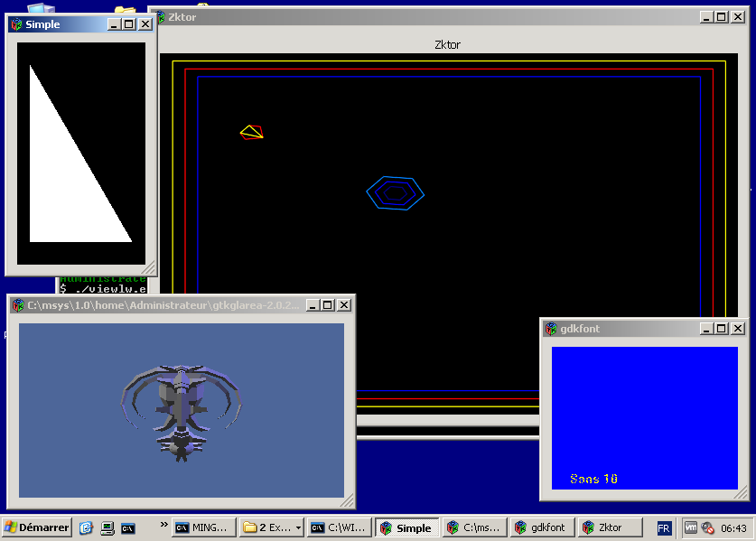The height and width of the screenshot is (541, 756).
Task: Click the VMware tools tray icon
Action: [691, 527]
